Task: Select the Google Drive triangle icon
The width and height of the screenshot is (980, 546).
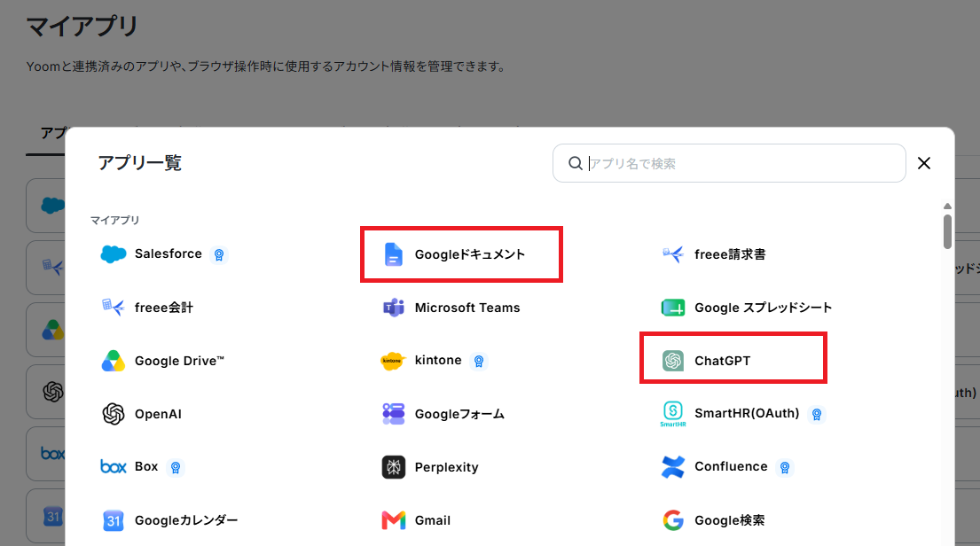Action: coord(114,361)
